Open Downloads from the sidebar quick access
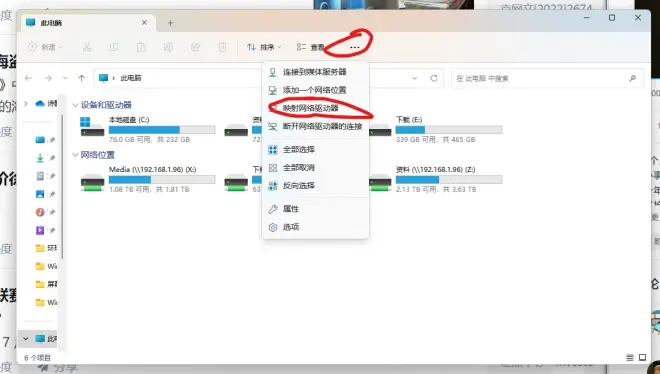Viewport: 660px width, 374px height. 40,158
